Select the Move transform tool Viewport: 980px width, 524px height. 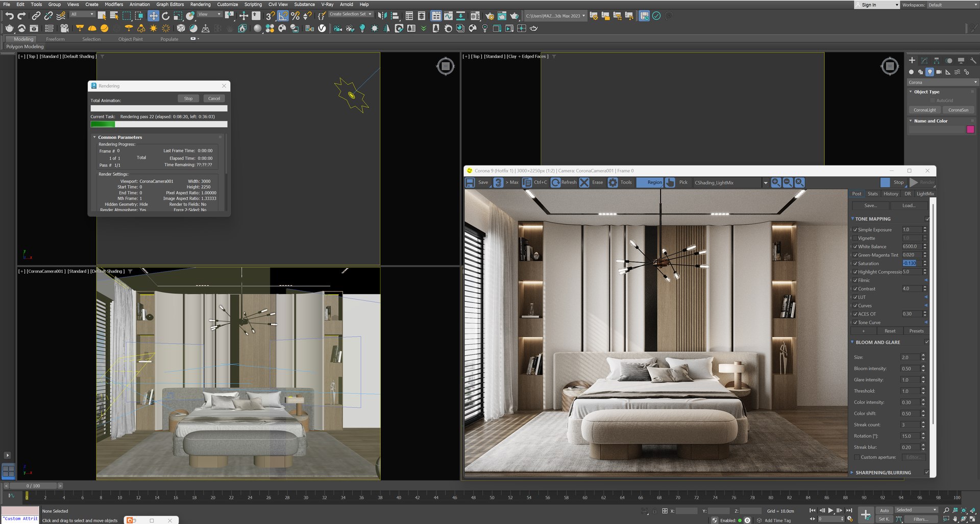pos(153,16)
